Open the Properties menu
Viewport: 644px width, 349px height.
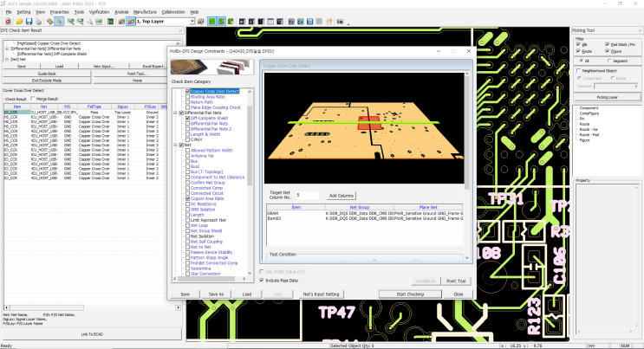coord(59,12)
